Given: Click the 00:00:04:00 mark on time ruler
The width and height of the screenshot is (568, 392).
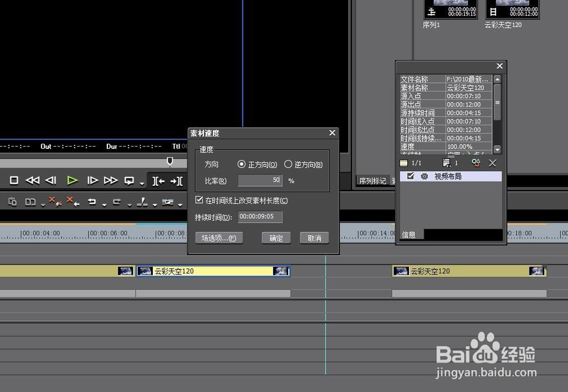Looking at the screenshot, I should pyautogui.click(x=40, y=233).
